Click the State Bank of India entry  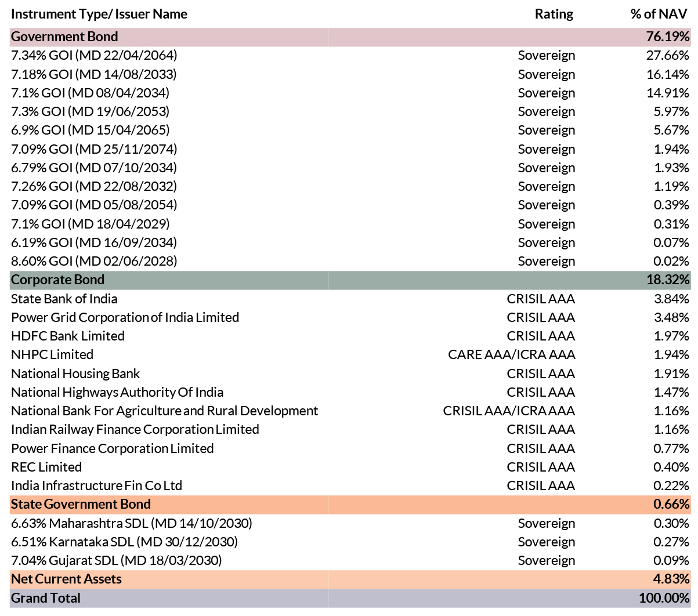point(64,299)
